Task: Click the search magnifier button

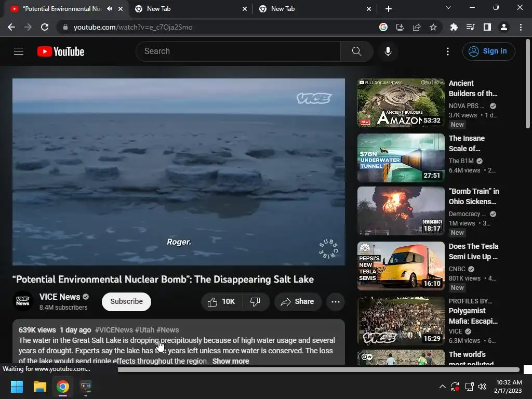Action: 356,51
